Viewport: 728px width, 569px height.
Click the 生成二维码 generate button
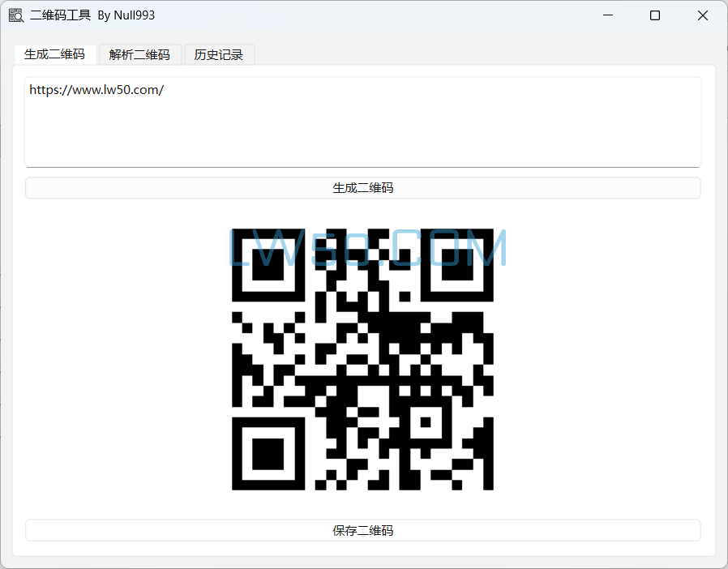(x=362, y=188)
